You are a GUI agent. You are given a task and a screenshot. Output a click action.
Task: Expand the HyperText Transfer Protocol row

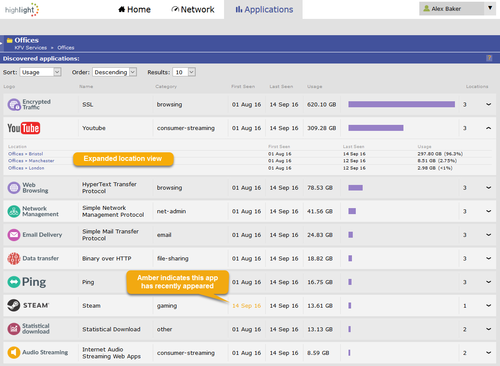pos(489,188)
